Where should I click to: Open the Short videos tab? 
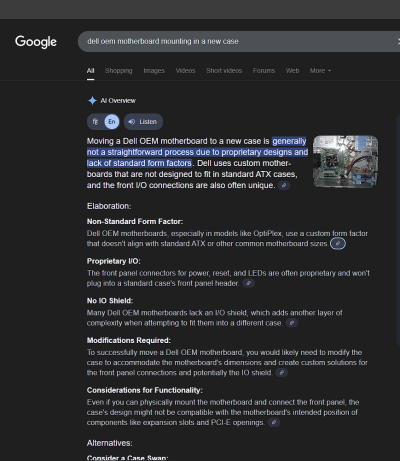pyautogui.click(x=224, y=71)
